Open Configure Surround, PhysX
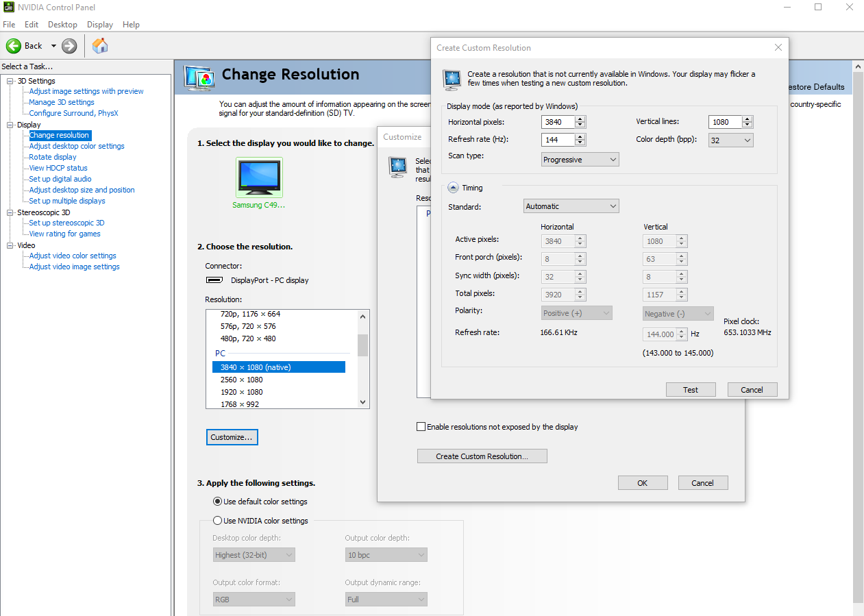This screenshot has width=864, height=616. tap(73, 113)
